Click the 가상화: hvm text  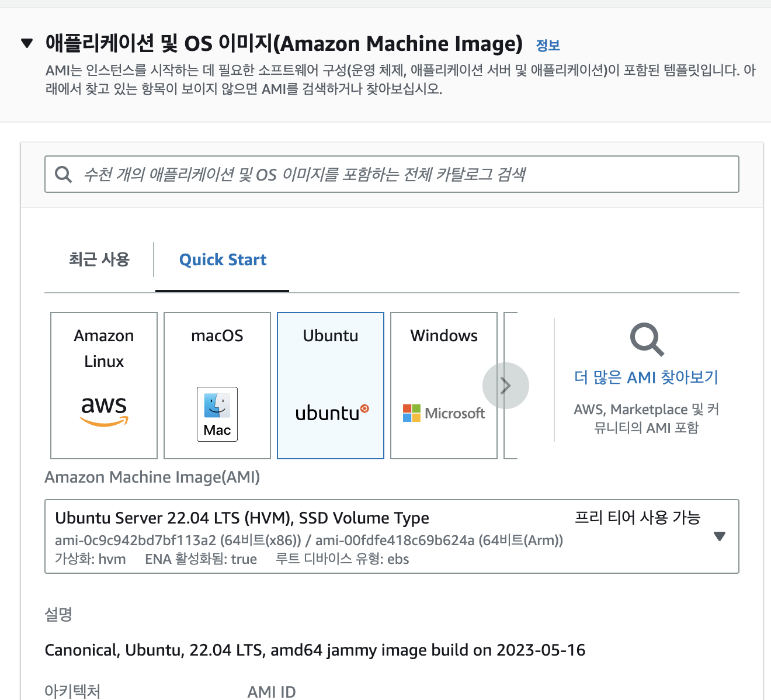coord(91,559)
